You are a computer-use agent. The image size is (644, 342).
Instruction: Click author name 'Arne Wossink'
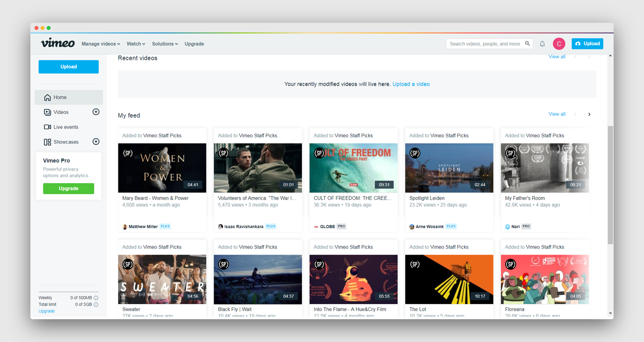(430, 227)
